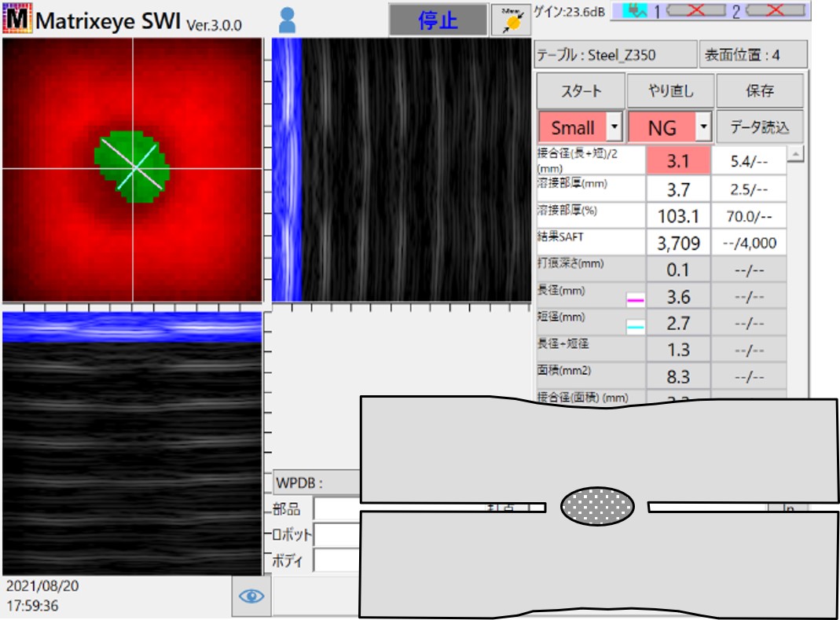Image resolution: width=840 pixels, height=620 pixels.
Task: Click the probe measurement icon beside 停止
Action: [x=511, y=20]
